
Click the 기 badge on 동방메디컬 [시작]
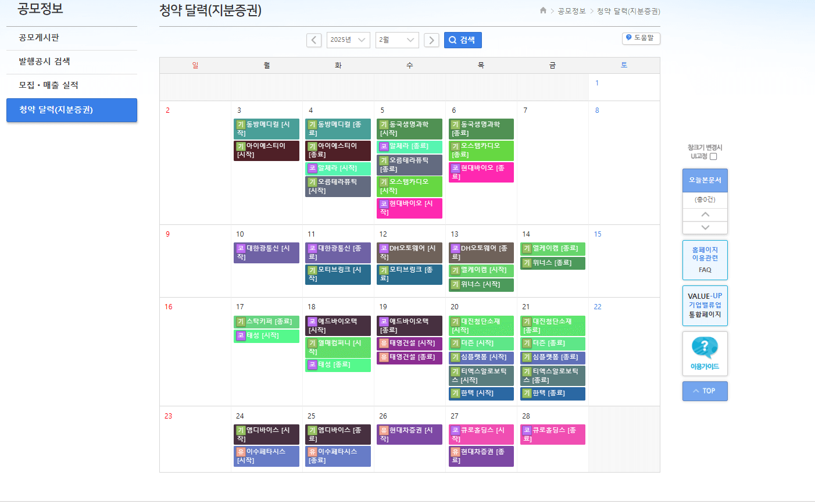click(241, 124)
